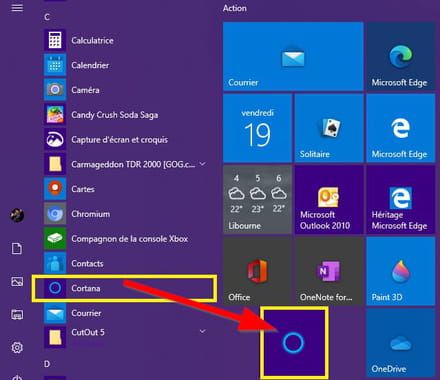Open the OneNote for... tile

pyautogui.click(x=329, y=271)
